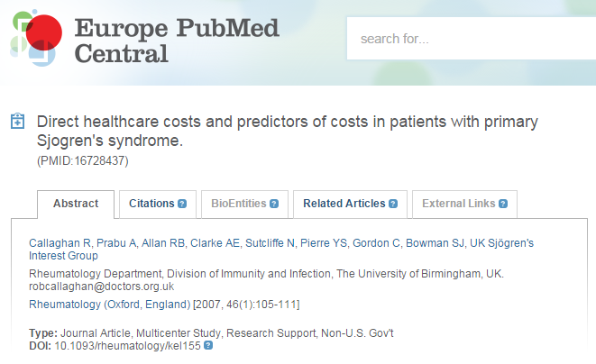Open the Citations tab

(x=151, y=204)
